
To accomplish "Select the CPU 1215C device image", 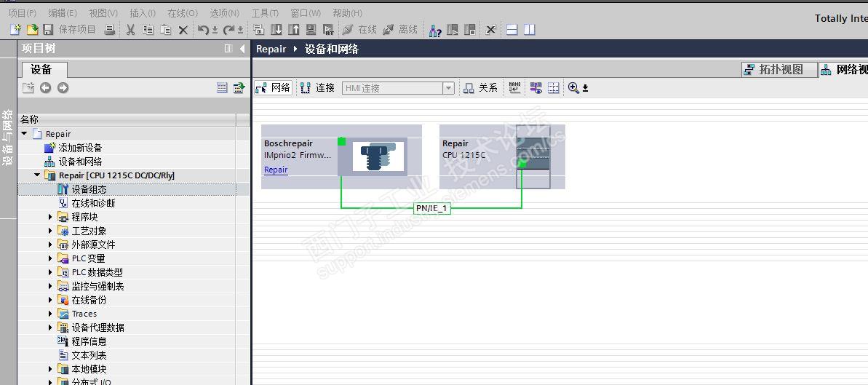I will (x=533, y=156).
